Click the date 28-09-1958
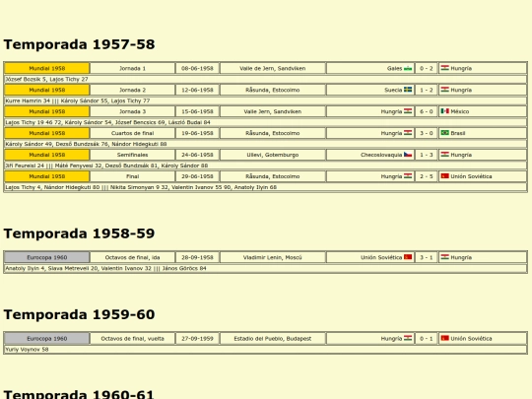The image size is (532, 399). point(197,257)
